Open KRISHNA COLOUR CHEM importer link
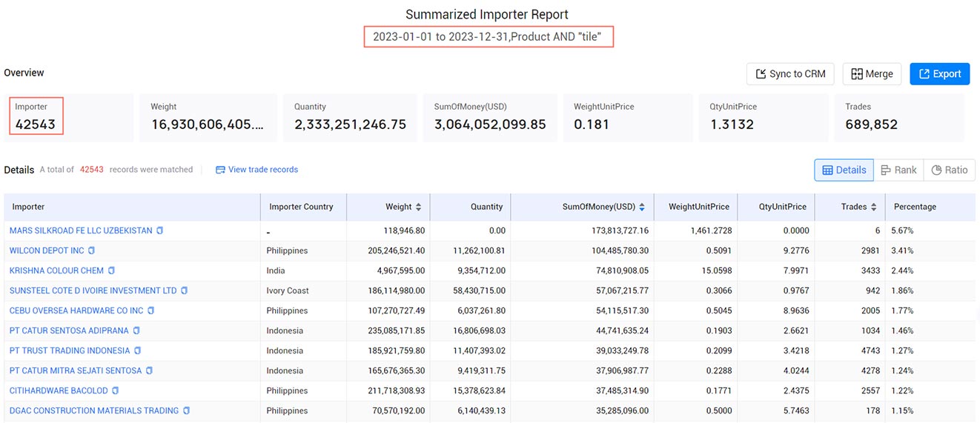This screenshot has width=980, height=423. 57,270
